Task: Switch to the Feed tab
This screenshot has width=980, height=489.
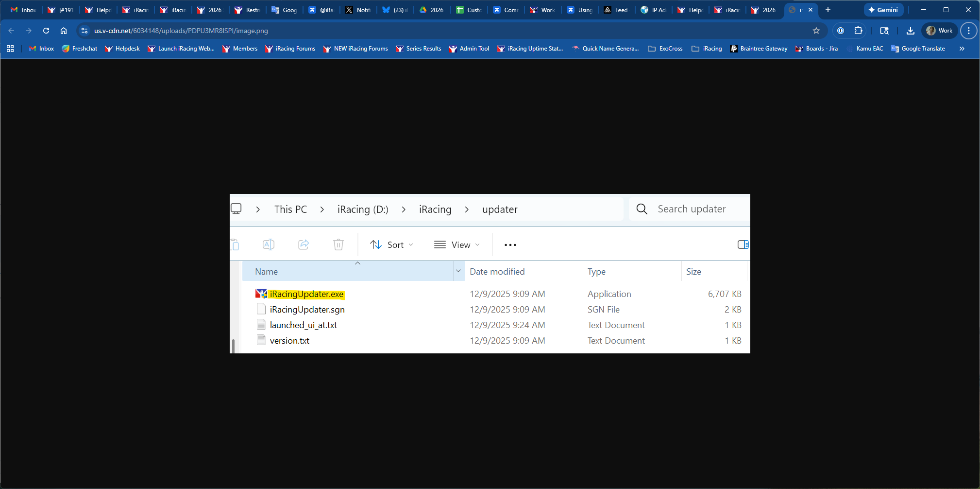Action: coord(616,10)
